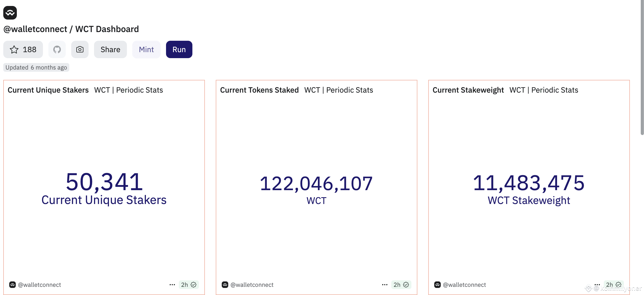The height and width of the screenshot is (295, 644).
Task: Click WalletConnect avatar on Stakeweight card
Action: click(437, 285)
